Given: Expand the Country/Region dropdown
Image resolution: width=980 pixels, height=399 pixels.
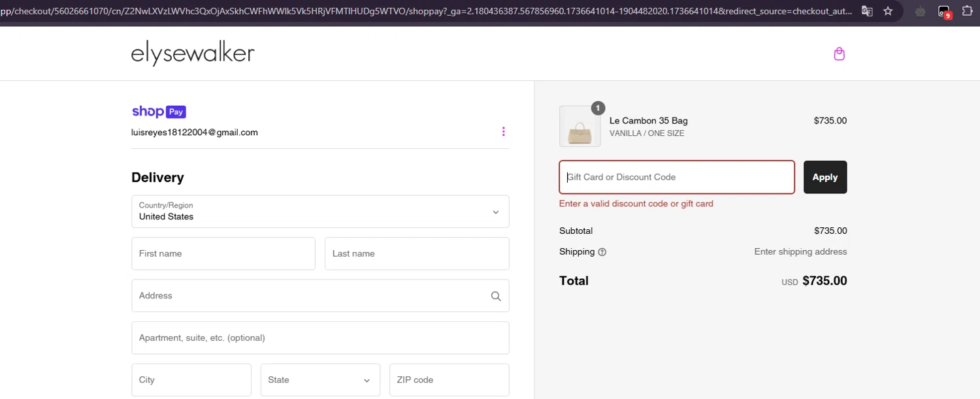Looking at the screenshot, I should [320, 212].
